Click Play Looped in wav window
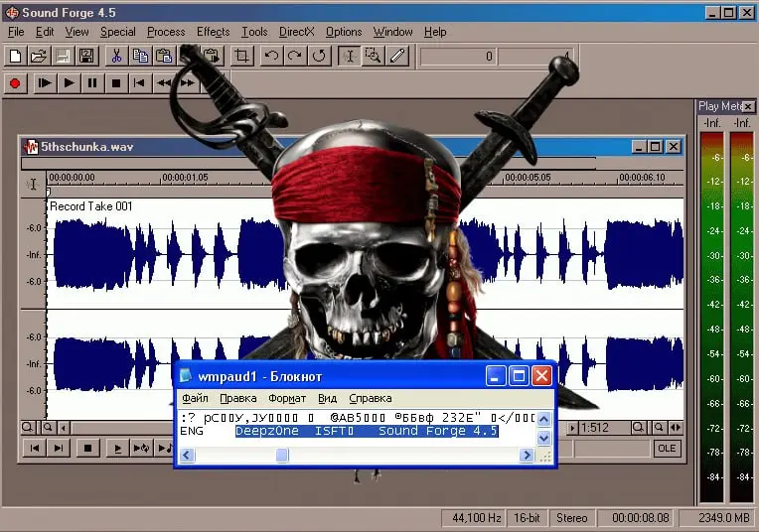The image size is (759, 532). click(x=141, y=448)
